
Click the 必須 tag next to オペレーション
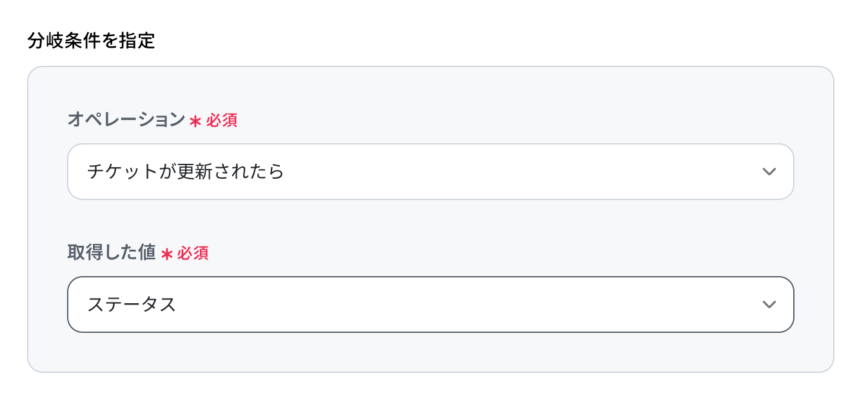pos(222,121)
